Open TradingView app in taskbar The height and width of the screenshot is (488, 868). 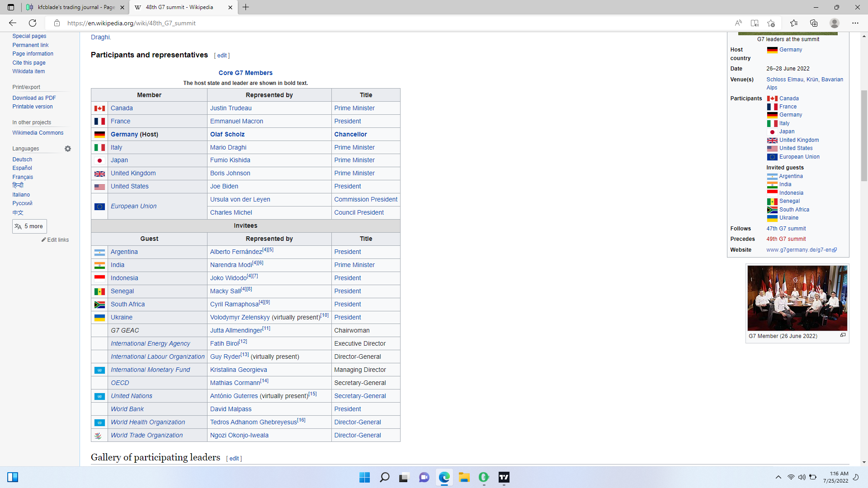[504, 477]
